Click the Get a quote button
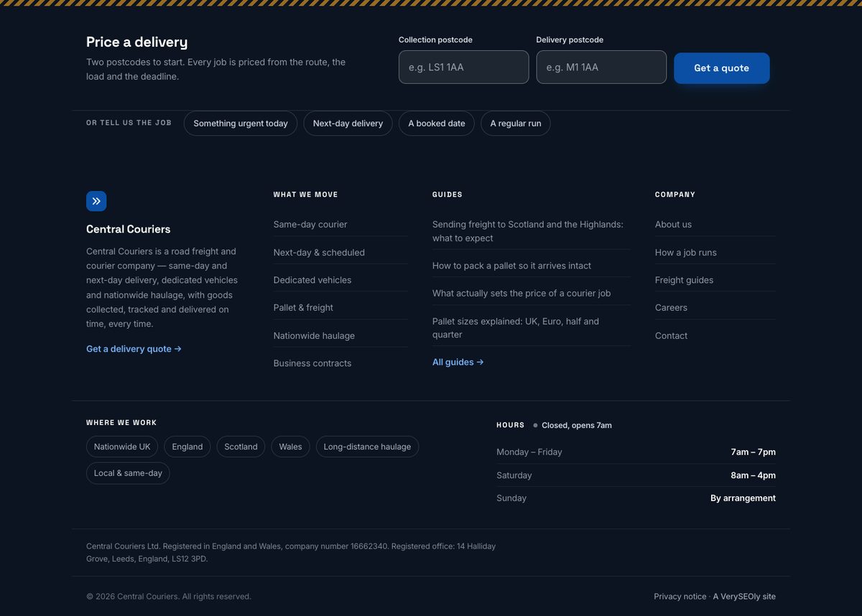This screenshot has width=862, height=616. pyautogui.click(x=722, y=68)
